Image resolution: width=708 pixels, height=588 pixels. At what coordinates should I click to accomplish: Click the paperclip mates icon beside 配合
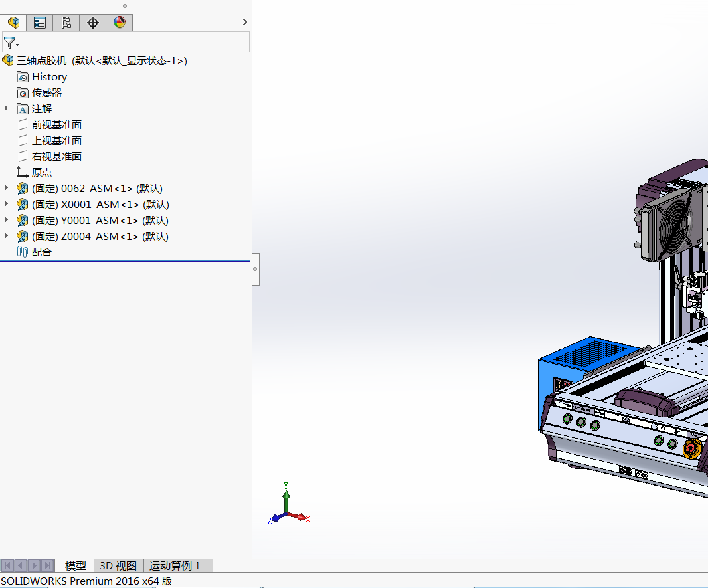coord(22,252)
